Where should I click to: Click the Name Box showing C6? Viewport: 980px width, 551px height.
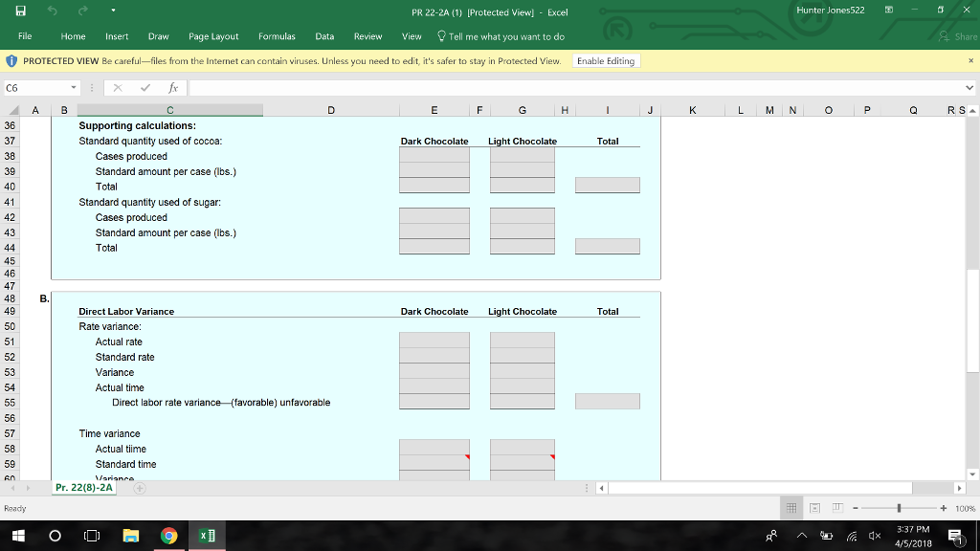point(36,88)
